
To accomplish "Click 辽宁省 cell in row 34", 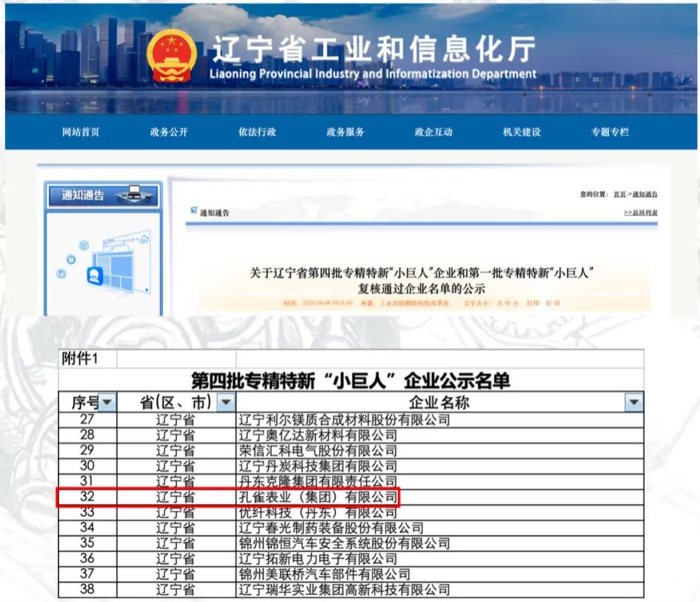I will click(176, 528).
